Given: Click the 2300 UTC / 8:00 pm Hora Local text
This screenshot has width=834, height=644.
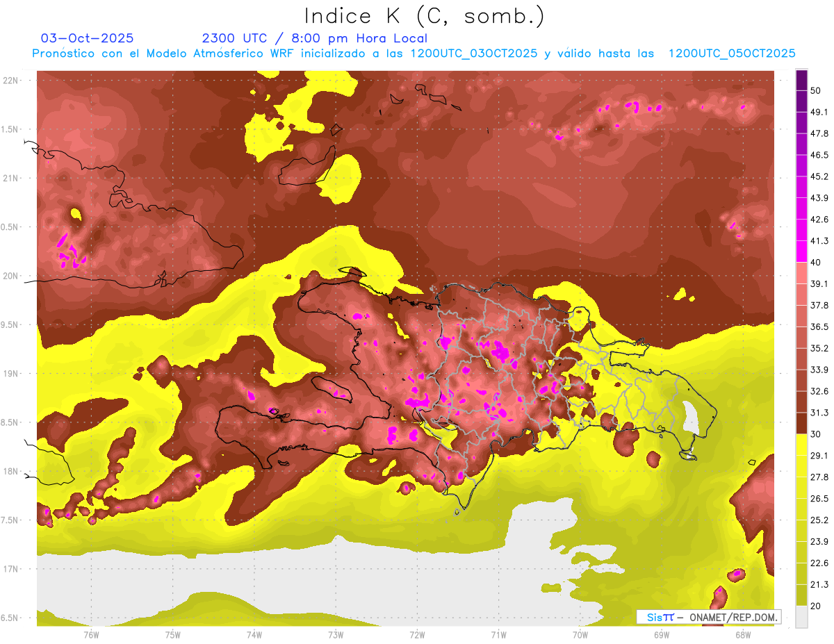Looking at the screenshot, I should (315, 38).
